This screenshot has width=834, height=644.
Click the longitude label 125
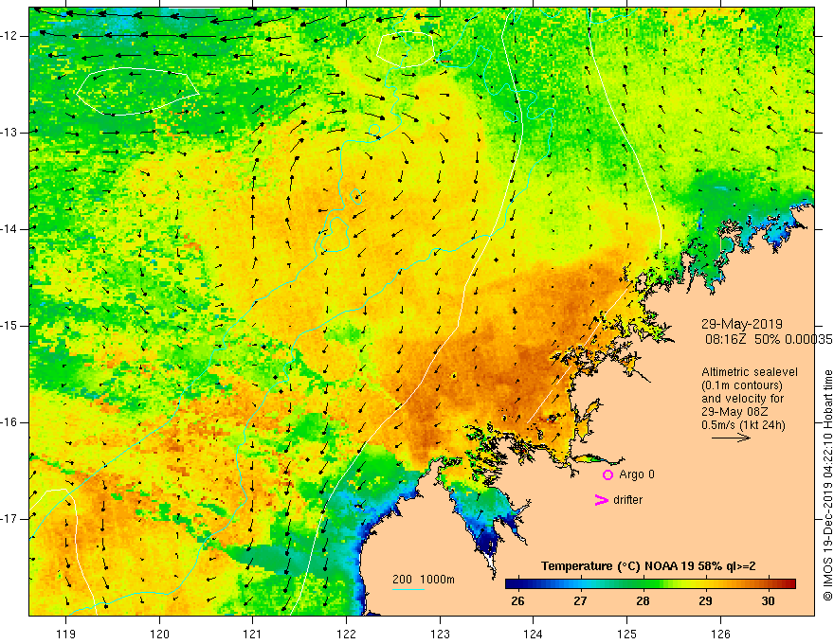pos(627,634)
